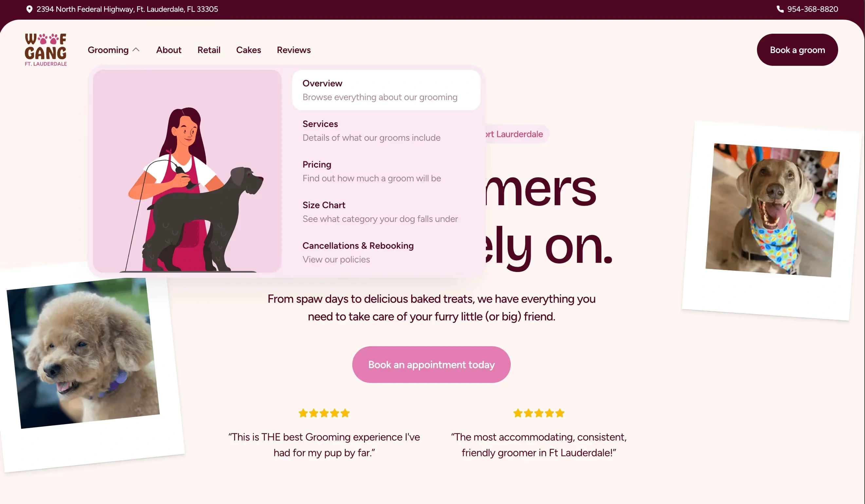
Task: Select Reviews in the navigation bar
Action: point(293,50)
